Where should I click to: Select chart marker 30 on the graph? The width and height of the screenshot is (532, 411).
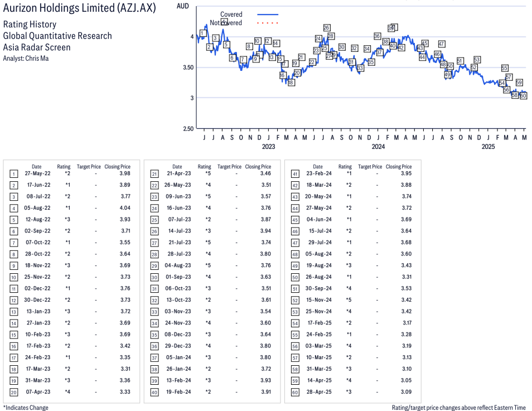342,47
